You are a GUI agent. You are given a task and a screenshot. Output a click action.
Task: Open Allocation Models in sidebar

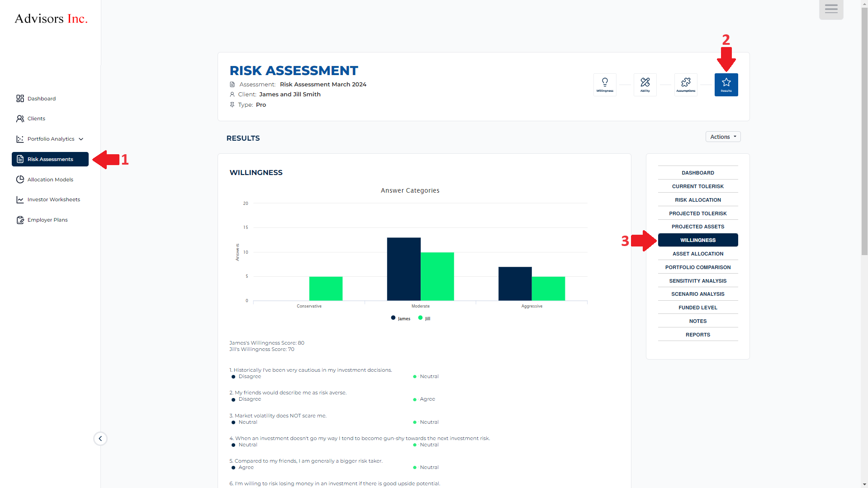pos(50,180)
